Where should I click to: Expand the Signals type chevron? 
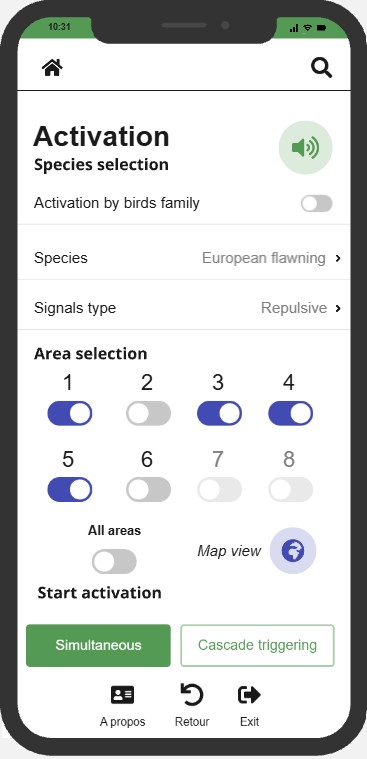click(x=338, y=308)
